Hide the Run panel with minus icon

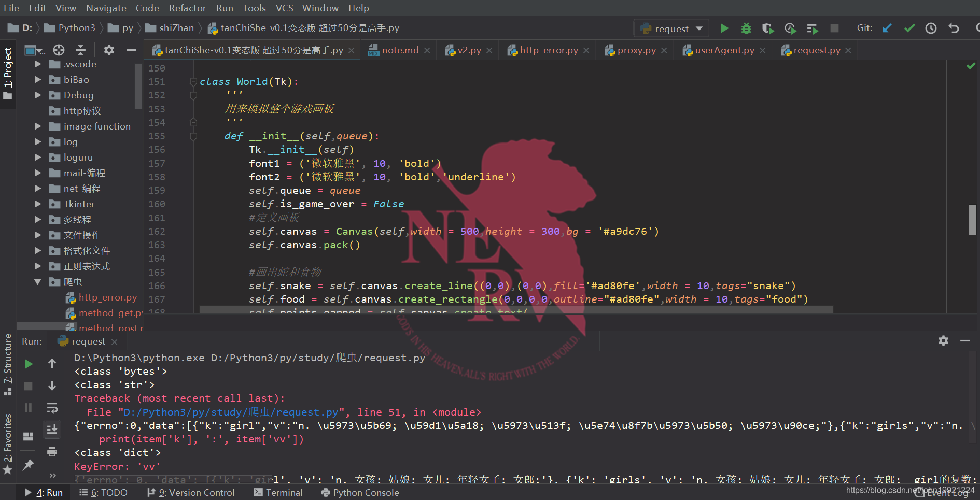click(965, 340)
